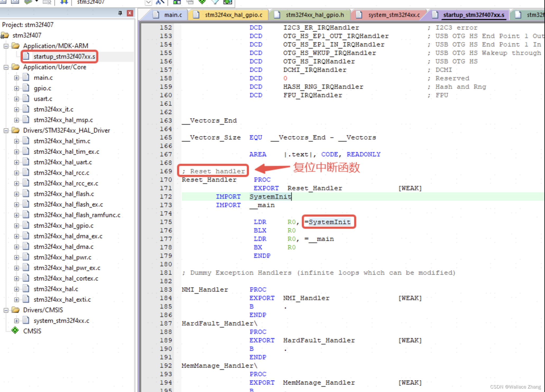Click the Manage Project Items toolbar icon
This screenshot has width=545, height=392.
(159, 2)
